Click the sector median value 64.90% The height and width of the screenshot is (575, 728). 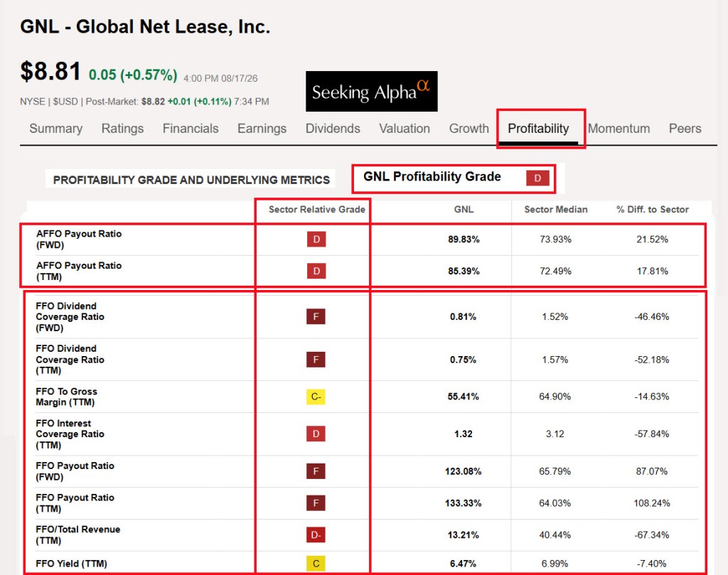[555, 397]
